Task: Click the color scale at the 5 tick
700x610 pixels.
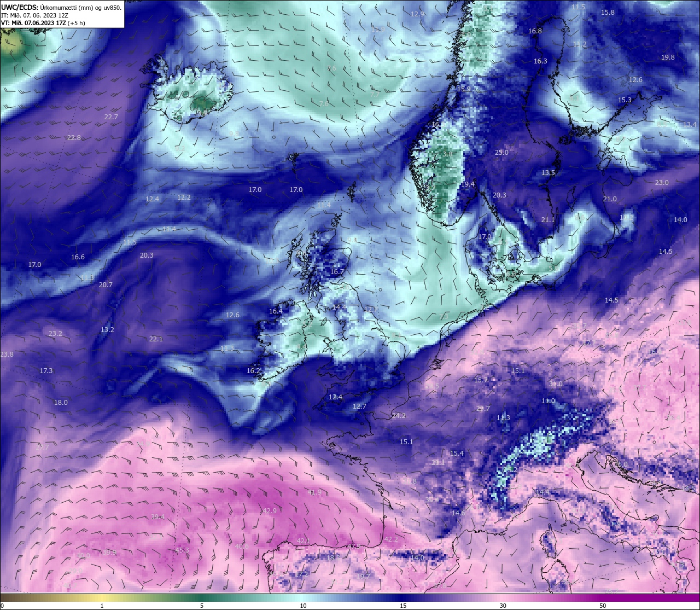Action: tap(202, 598)
